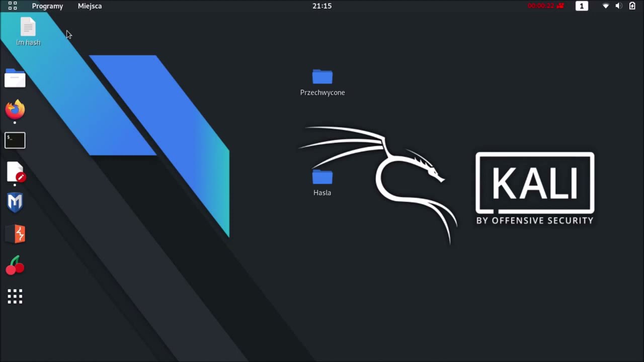This screenshot has width=644, height=362.
Task: Launch Metasploit from the dock
Action: pyautogui.click(x=15, y=203)
